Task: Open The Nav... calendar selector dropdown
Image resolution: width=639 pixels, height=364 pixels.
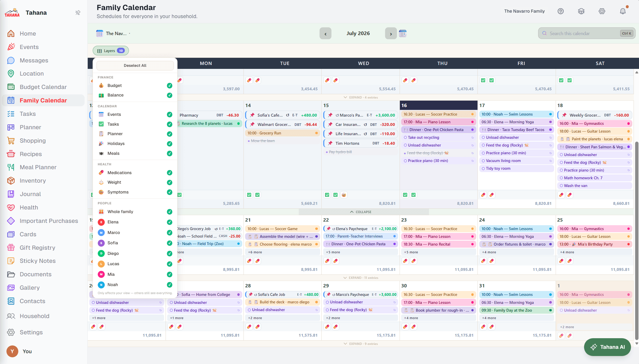Action: (x=114, y=33)
